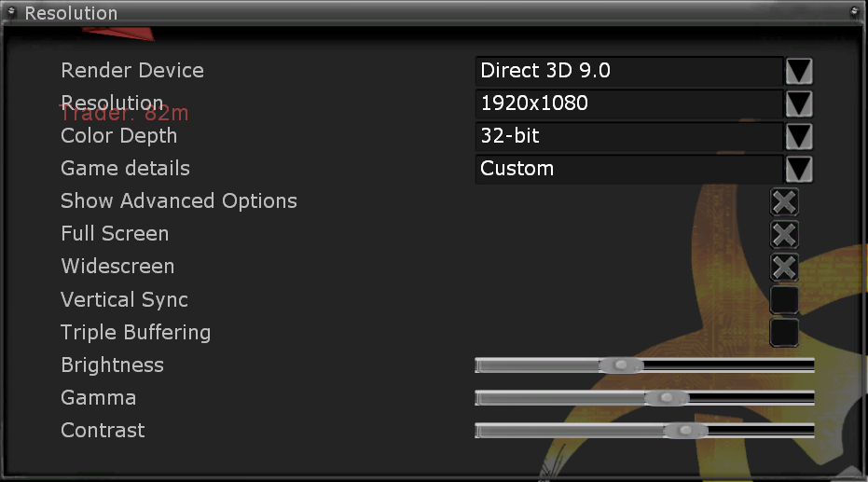Screen dimensions: 868x482
Task: Click the Color Depth arrow button
Action: tap(799, 136)
